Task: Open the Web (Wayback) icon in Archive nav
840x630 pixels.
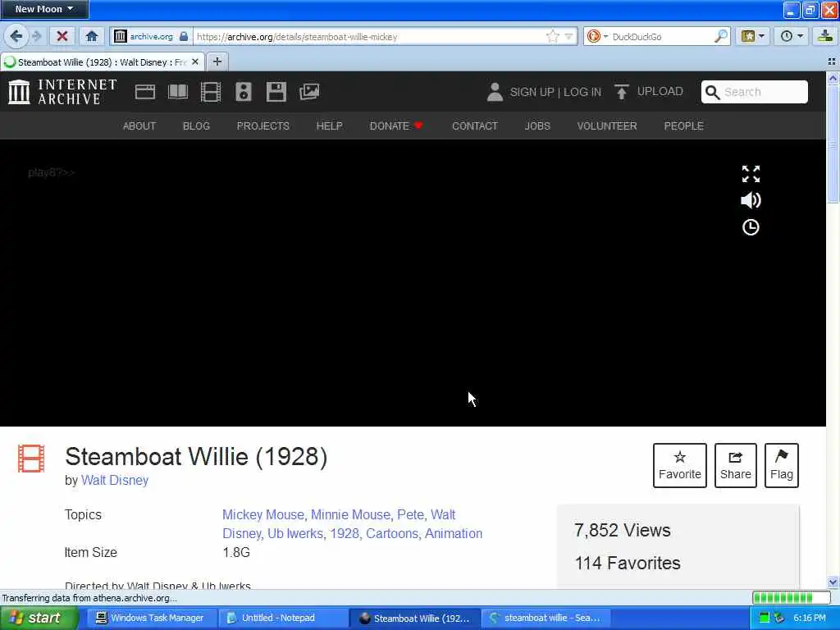Action: pos(144,92)
